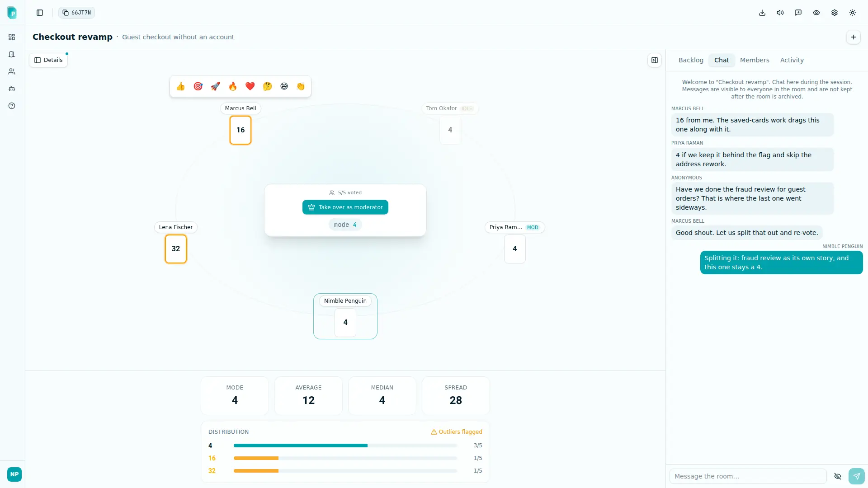Click Take over as moderator
Screen dimensions: 868x488
[345, 207]
